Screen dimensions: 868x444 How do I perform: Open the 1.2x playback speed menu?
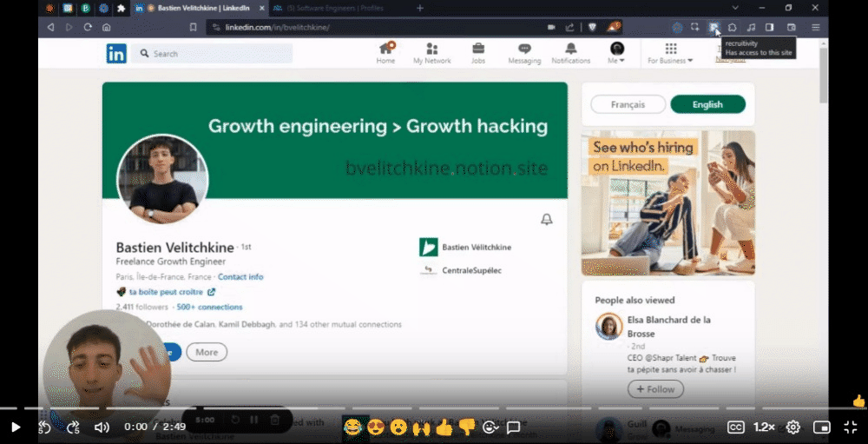[764, 427]
